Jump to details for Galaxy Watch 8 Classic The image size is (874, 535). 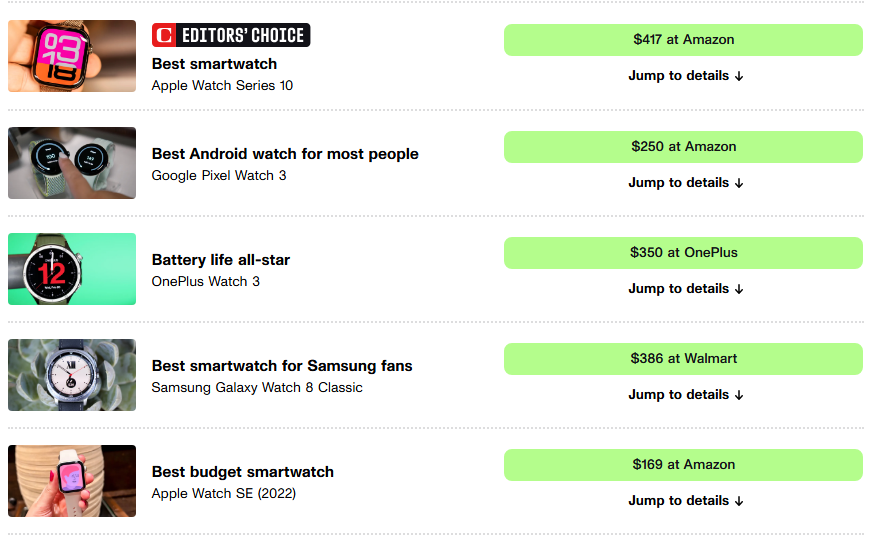686,395
